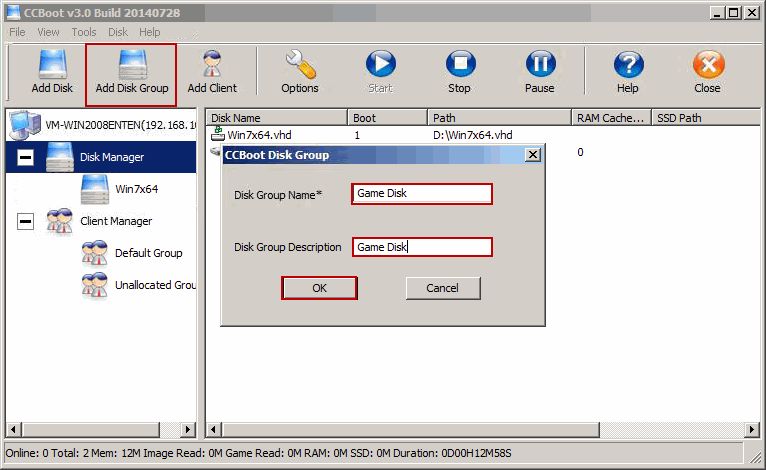Sort by the Boot column header
766x470 pixels.
coord(387,118)
